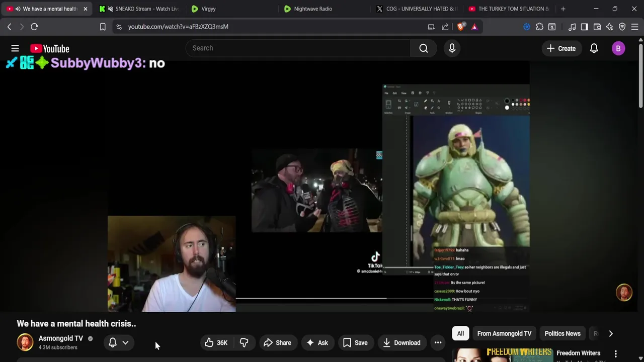Select From Asmongold TV chip
Screen dimensions: 644x362
click(504, 333)
